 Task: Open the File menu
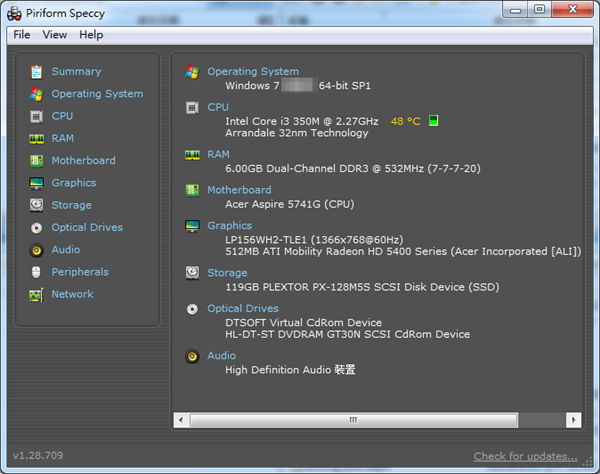click(22, 35)
